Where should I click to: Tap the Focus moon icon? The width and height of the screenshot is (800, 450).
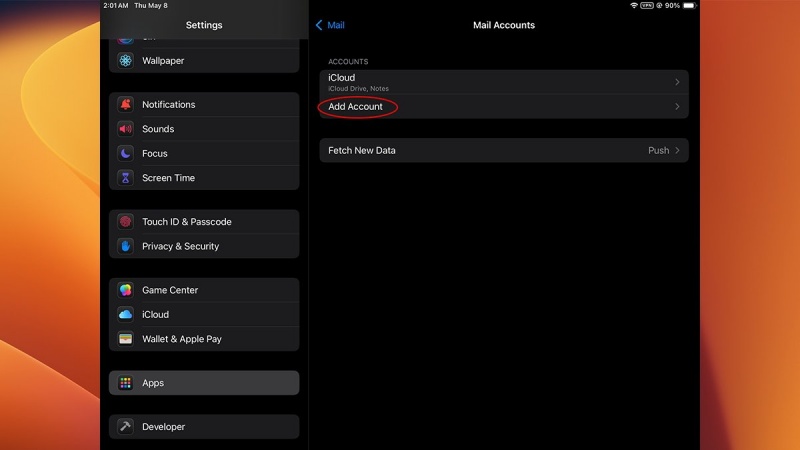click(x=126, y=154)
